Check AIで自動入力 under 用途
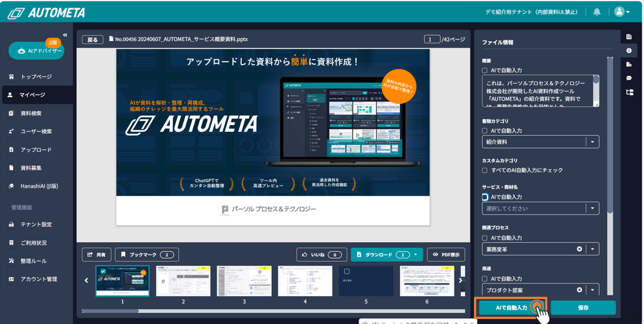The height and width of the screenshot is (324, 644). [x=485, y=279]
